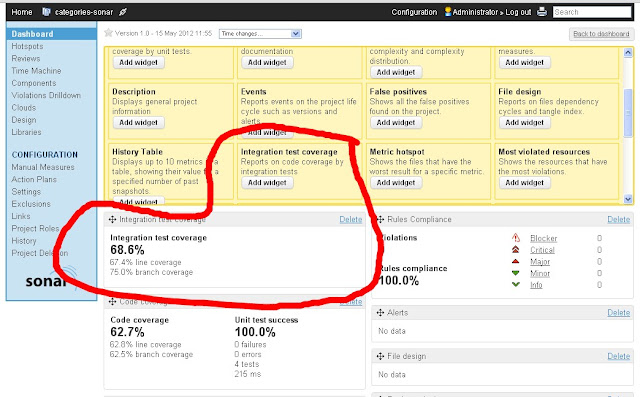Open Design in the sidebar
The width and height of the screenshot is (640, 397).
[24, 120]
